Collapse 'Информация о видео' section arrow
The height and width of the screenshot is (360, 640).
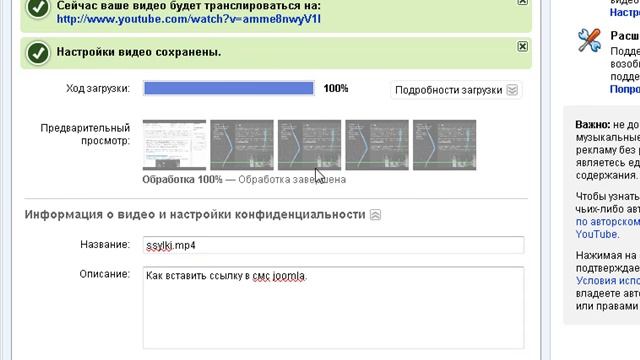click(376, 215)
